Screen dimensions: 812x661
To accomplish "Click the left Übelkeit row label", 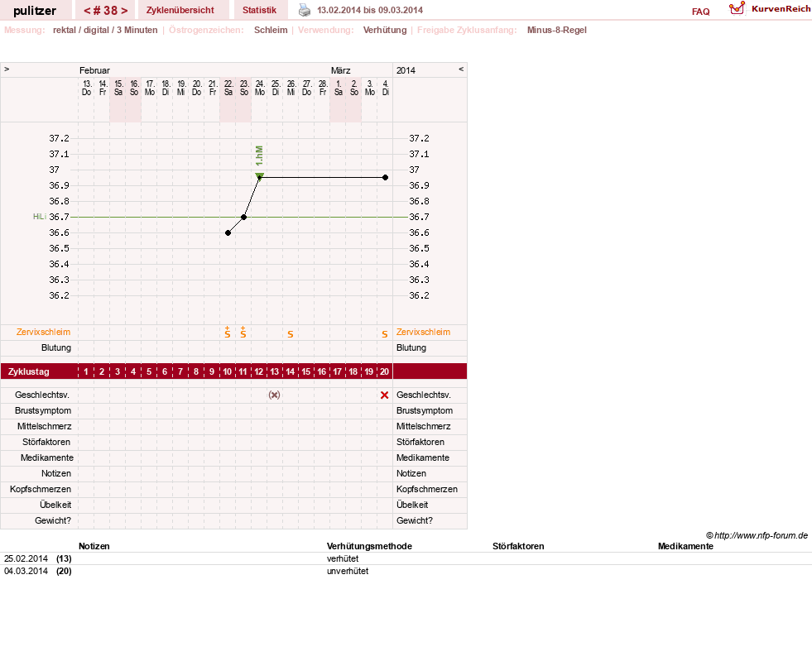I will [x=55, y=505].
